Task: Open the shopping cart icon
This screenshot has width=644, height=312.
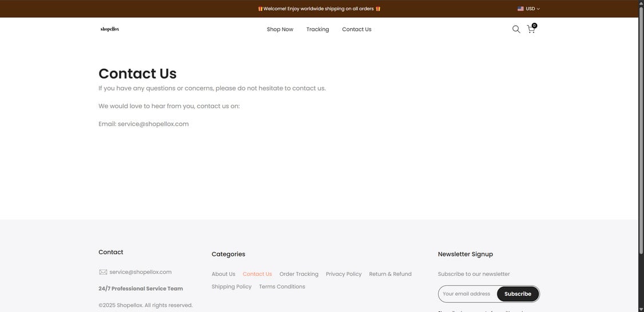Action: tap(531, 30)
